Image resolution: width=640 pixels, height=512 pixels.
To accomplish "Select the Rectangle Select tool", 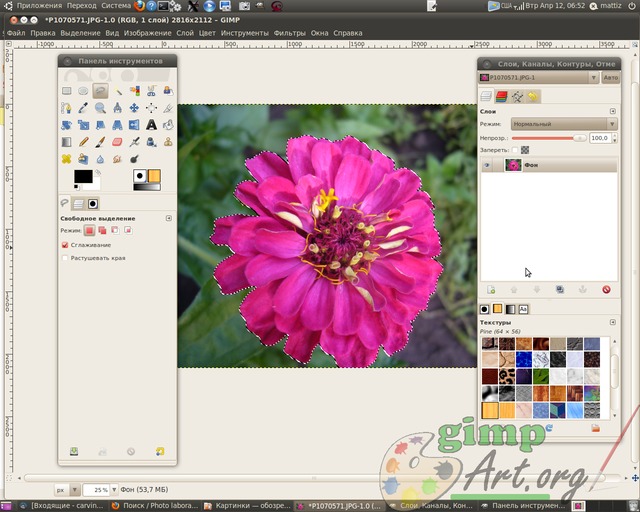I will pos(67,91).
